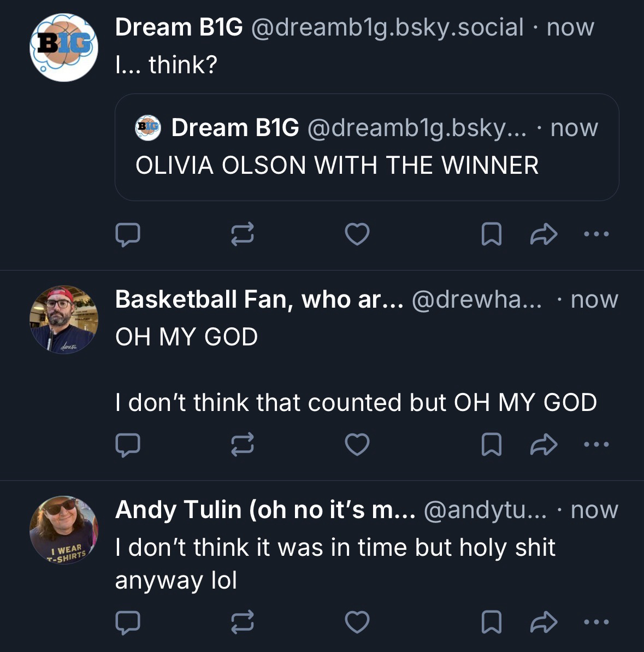Open more options on Dream B1G's post
This screenshot has height=652, width=644.
click(595, 234)
